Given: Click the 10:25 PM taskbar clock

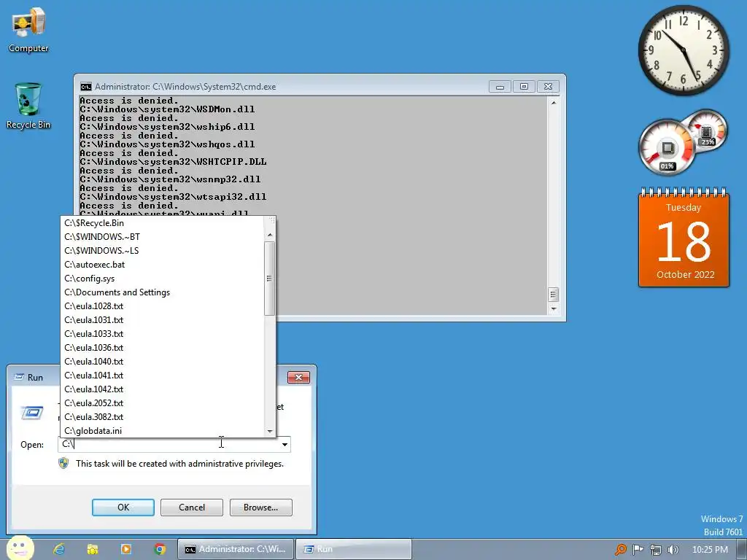Looking at the screenshot, I should pos(710,550).
